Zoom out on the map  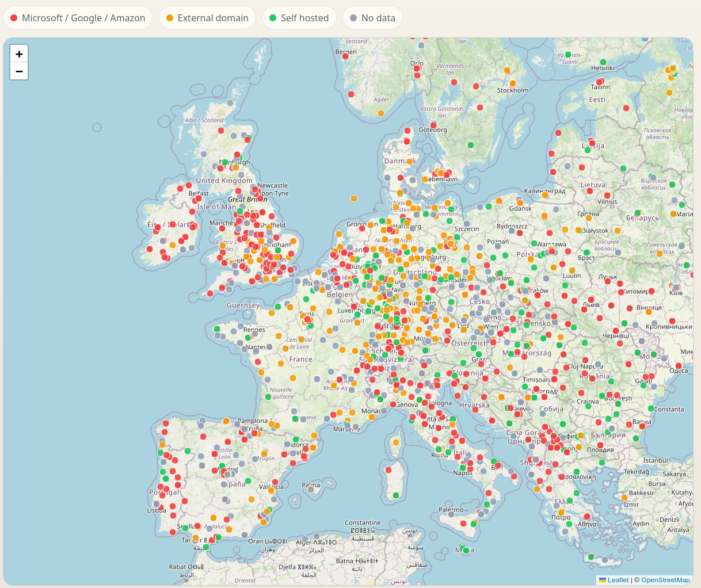19,71
